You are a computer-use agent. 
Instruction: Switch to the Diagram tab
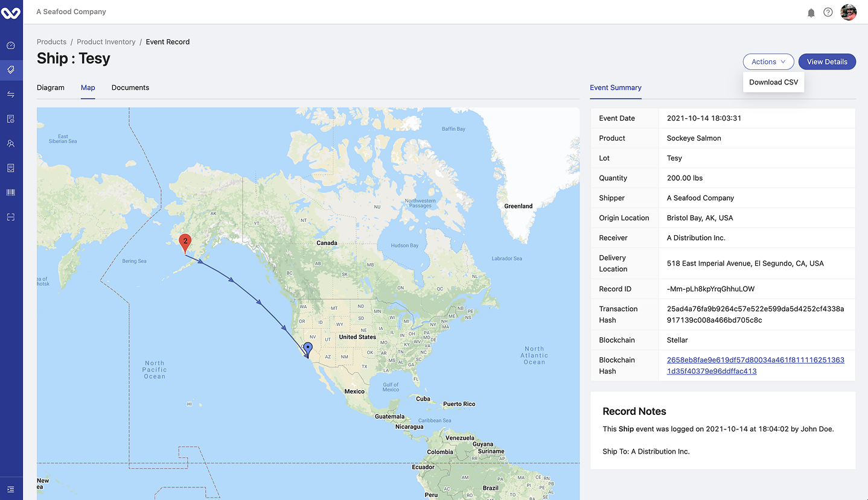pyautogui.click(x=51, y=87)
